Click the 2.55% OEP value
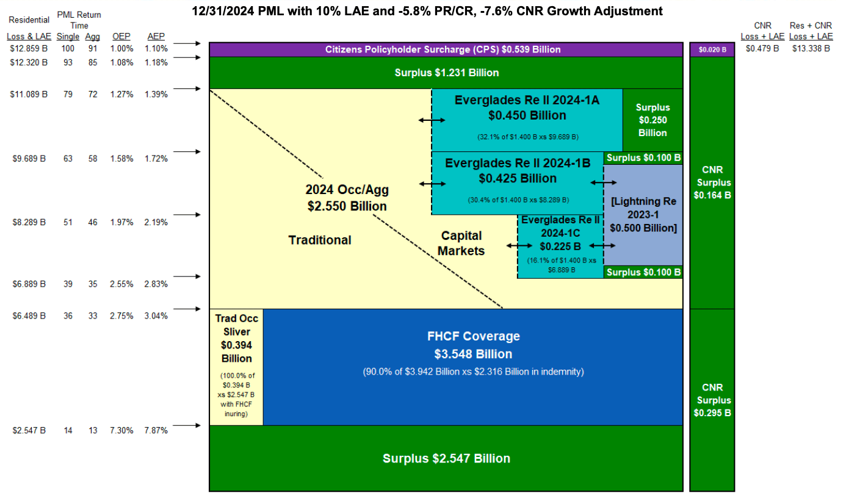846x504 pixels. point(122,284)
